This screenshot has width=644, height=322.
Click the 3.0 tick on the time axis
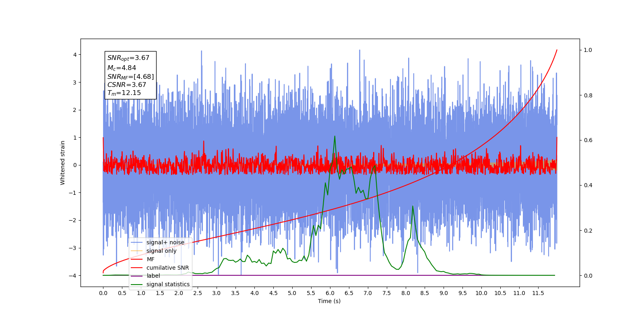pos(217,293)
